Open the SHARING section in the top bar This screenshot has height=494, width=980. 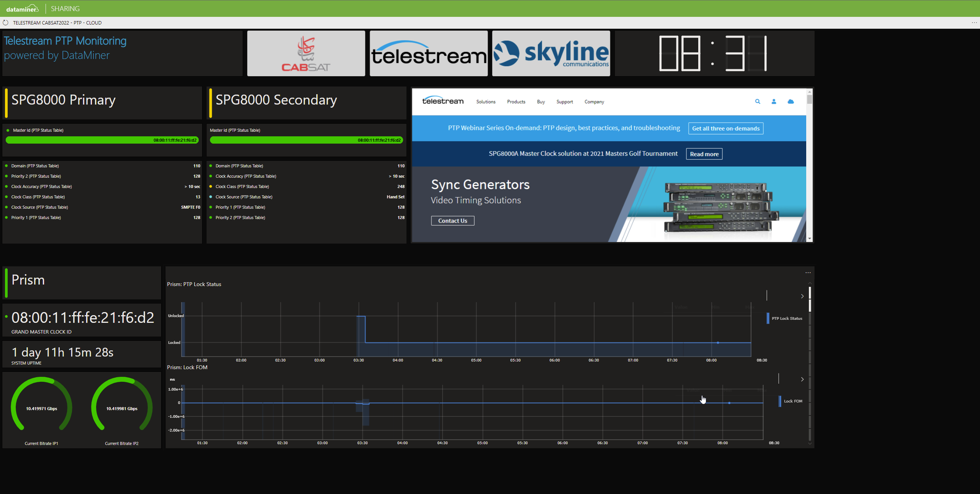pyautogui.click(x=65, y=8)
